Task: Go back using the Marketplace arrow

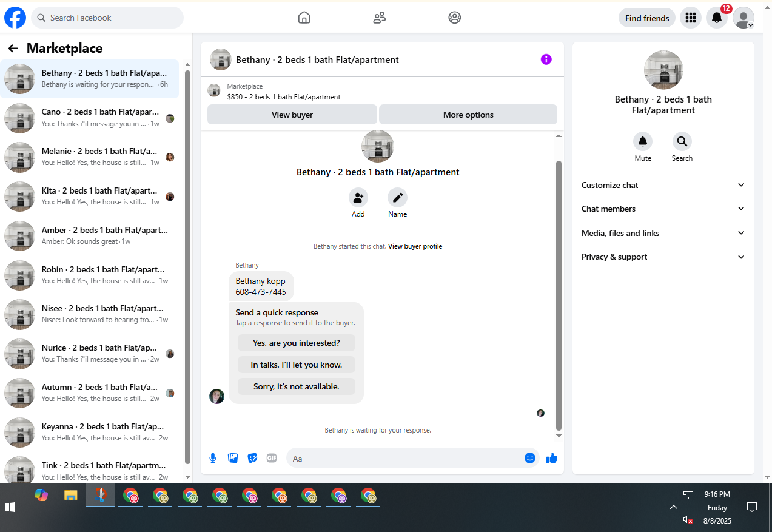Action: pyautogui.click(x=13, y=49)
